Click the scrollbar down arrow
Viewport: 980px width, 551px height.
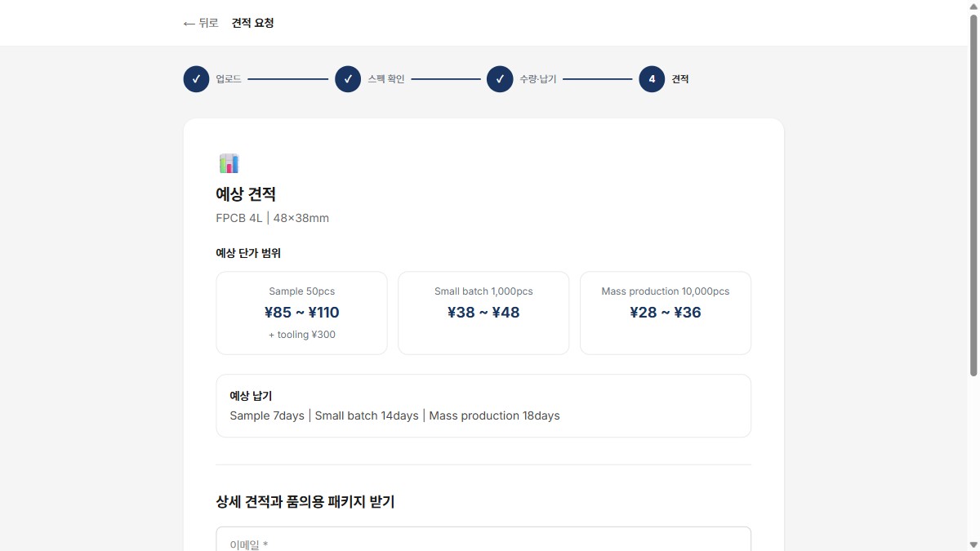[x=973, y=544]
